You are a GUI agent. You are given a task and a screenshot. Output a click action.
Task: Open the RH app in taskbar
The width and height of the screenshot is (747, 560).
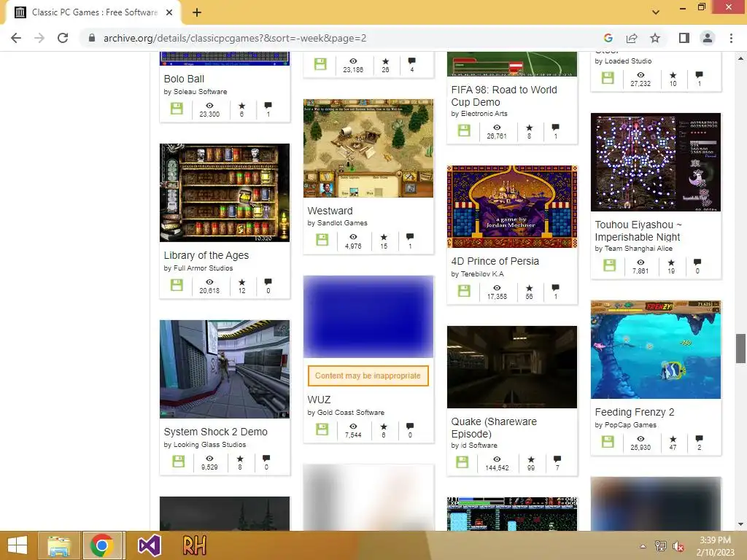(194, 545)
